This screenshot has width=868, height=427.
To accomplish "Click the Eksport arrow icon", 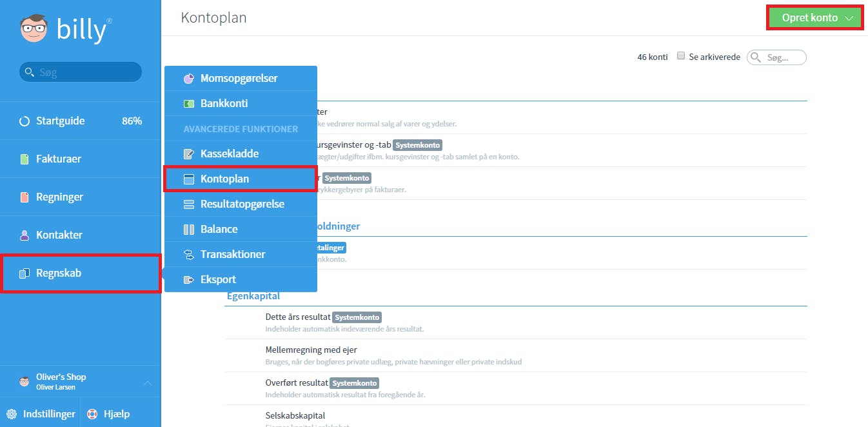I will pyautogui.click(x=189, y=280).
